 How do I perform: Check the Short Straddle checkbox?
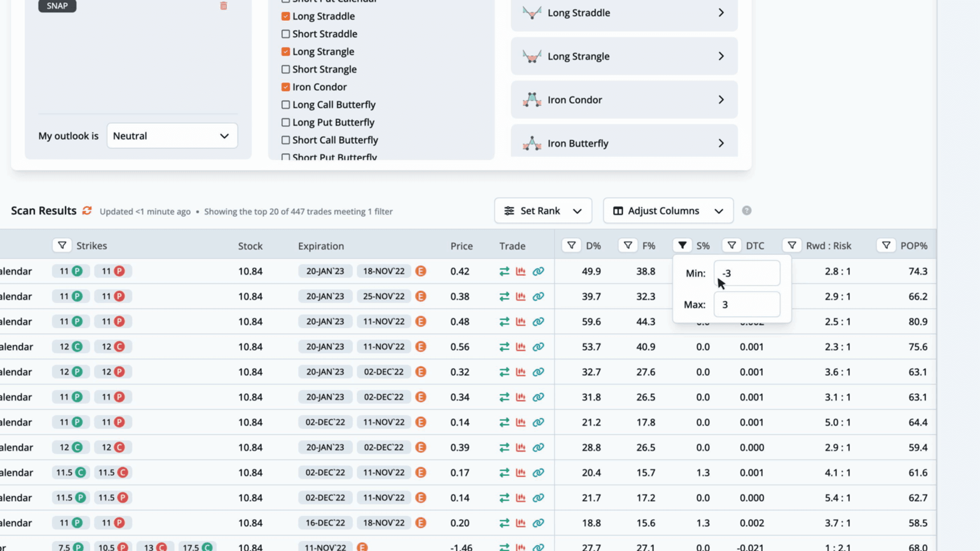[x=286, y=34]
